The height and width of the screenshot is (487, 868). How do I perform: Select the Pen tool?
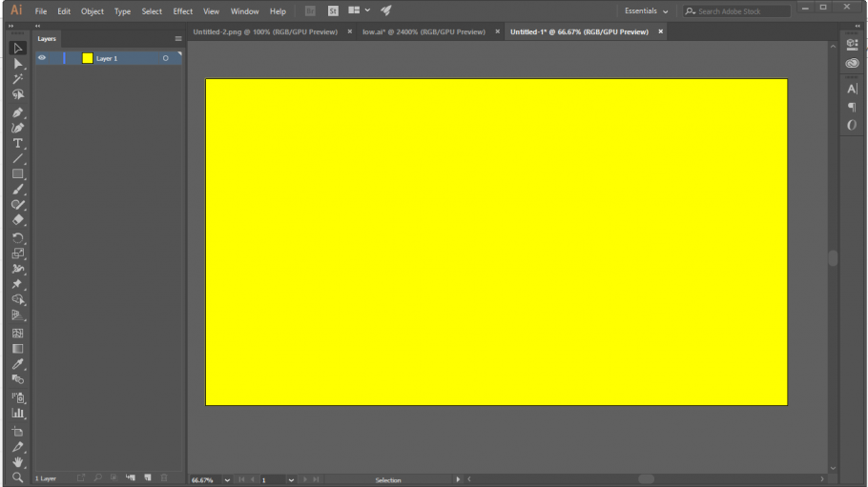(18, 112)
